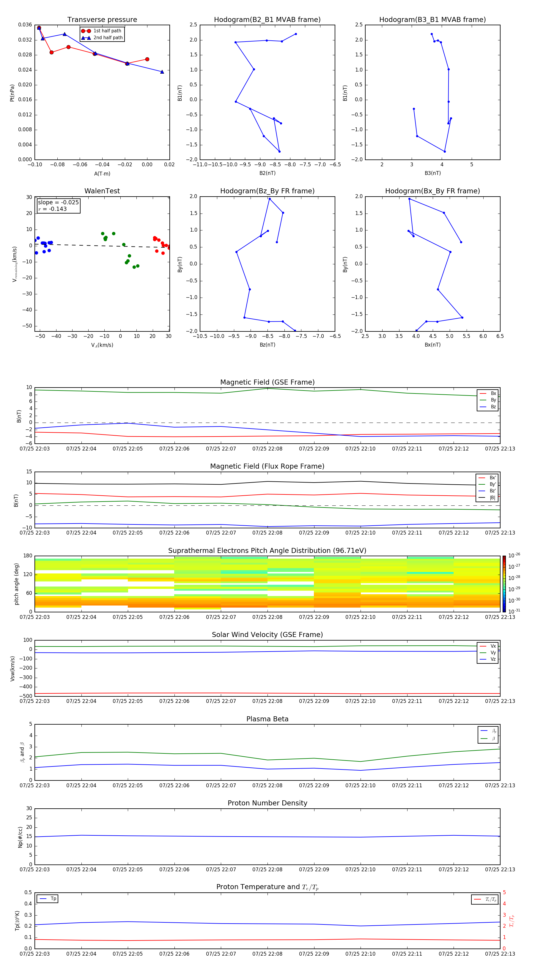
Task: Click the "Bx(nT)" x-axis label
Action: pyautogui.click(x=432, y=345)
